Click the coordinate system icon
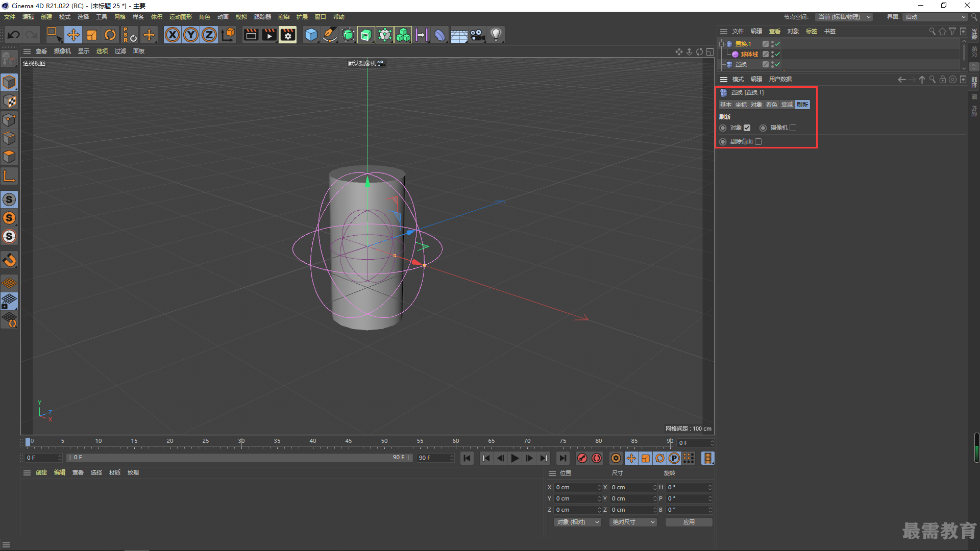This screenshot has height=551, width=980. [x=228, y=35]
